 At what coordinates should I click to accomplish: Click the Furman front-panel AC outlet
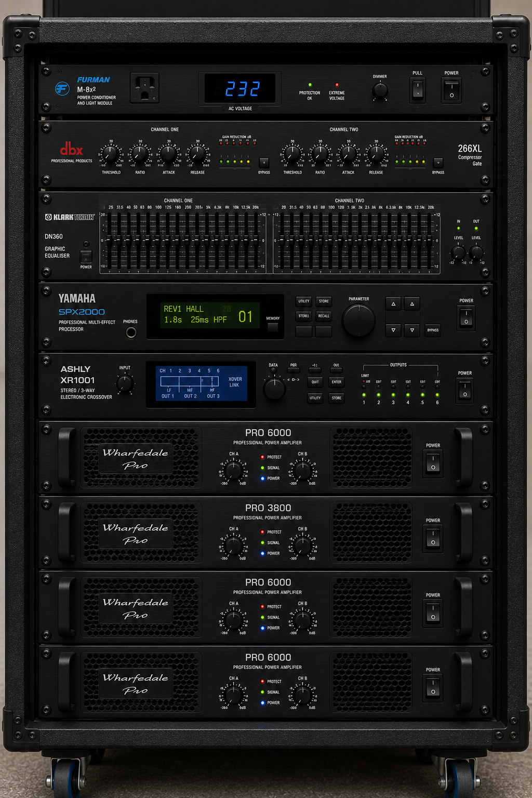point(144,87)
